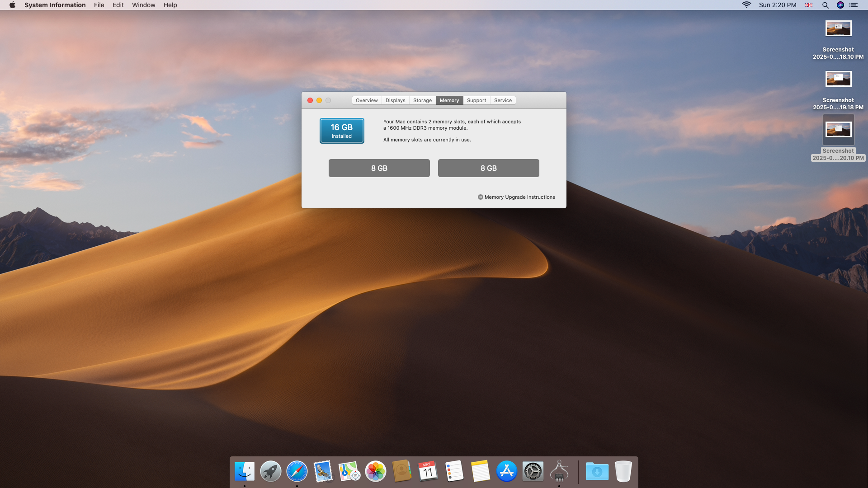The image size is (868, 488).
Task: Click the Siri icon in menu bar
Action: pyautogui.click(x=840, y=5)
